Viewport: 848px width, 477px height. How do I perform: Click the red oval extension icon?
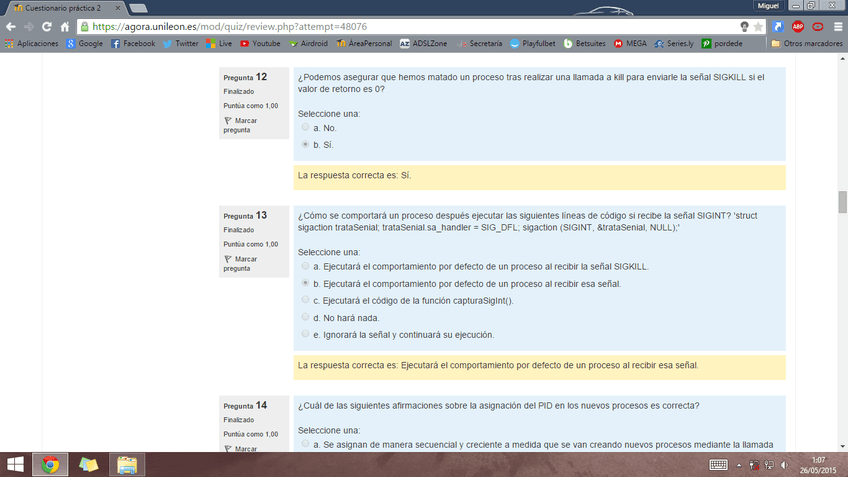818,26
